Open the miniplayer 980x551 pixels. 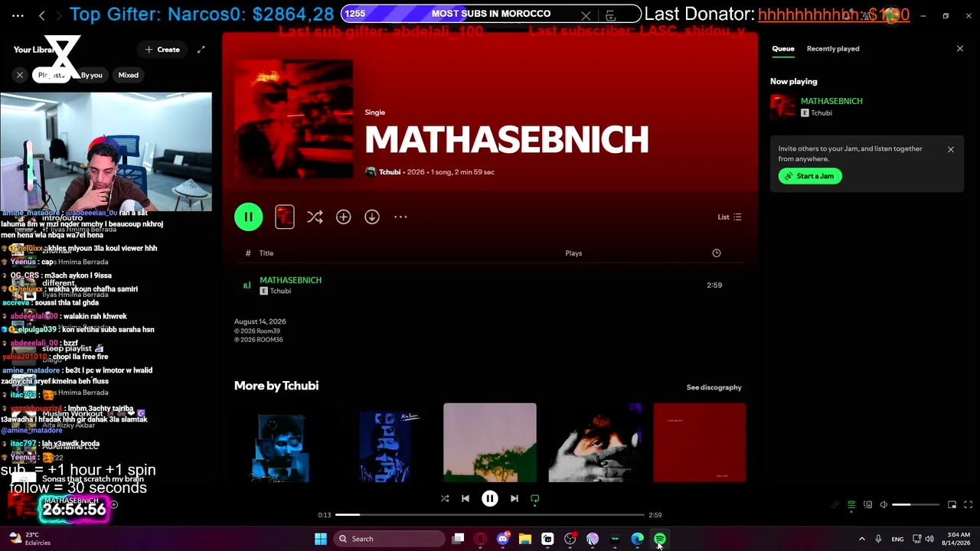coord(952,505)
